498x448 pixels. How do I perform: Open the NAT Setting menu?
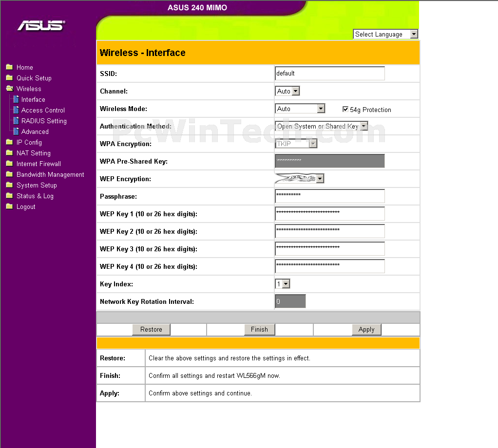pos(34,153)
